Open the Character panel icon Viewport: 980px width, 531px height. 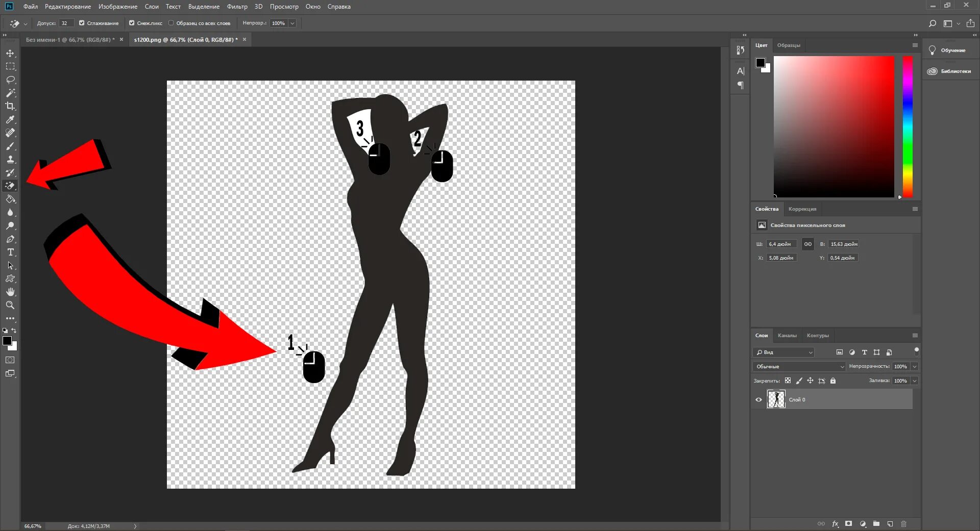pos(741,71)
